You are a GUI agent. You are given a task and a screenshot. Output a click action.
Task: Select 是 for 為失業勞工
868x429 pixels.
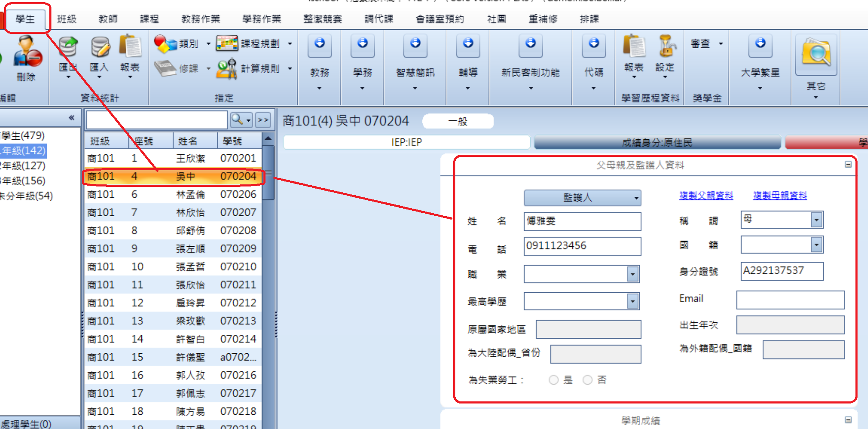click(554, 380)
